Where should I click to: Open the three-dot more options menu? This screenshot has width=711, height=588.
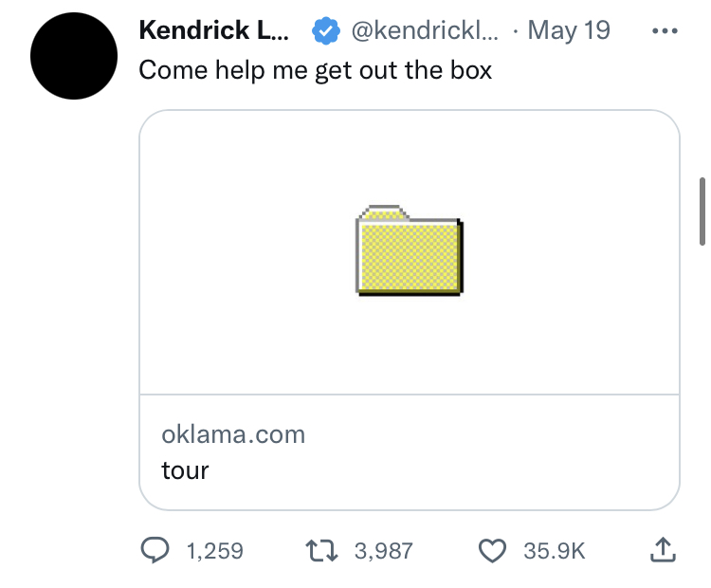665,31
